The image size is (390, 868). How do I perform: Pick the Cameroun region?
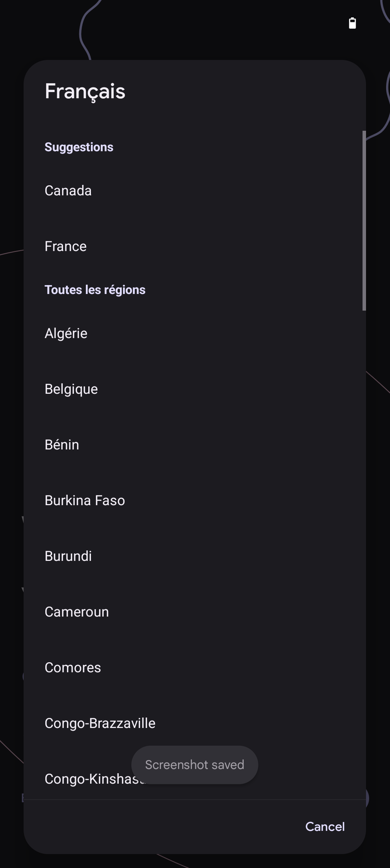[77, 612]
